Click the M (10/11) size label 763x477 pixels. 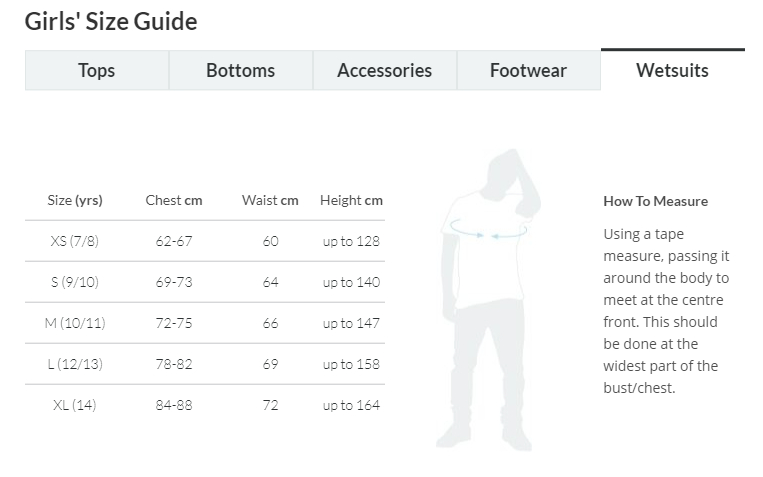tap(75, 323)
